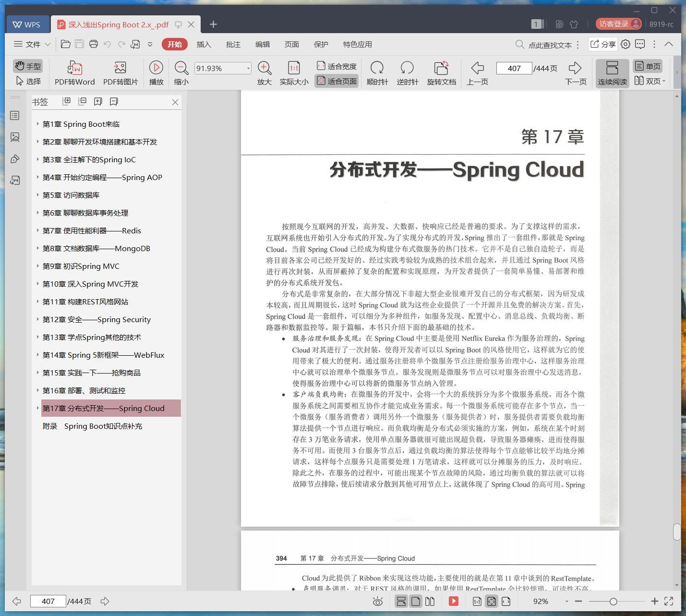Select the hand tool (手型)
Screen dimensions: 686x616
click(x=27, y=66)
